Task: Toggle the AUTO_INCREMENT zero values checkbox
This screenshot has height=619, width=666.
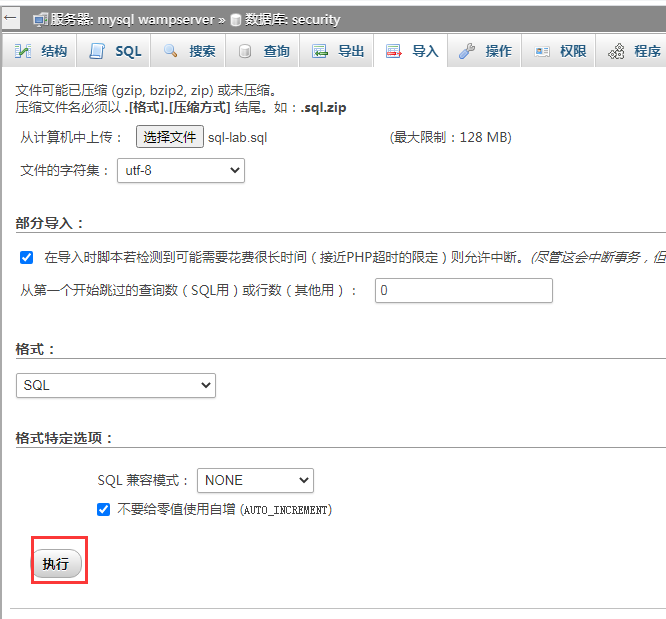Action: pyautogui.click(x=103, y=509)
